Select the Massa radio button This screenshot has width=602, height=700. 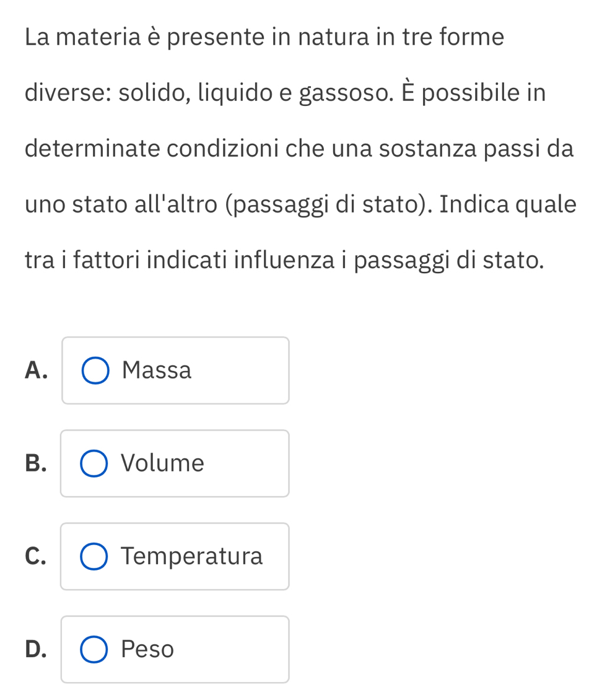95,371
